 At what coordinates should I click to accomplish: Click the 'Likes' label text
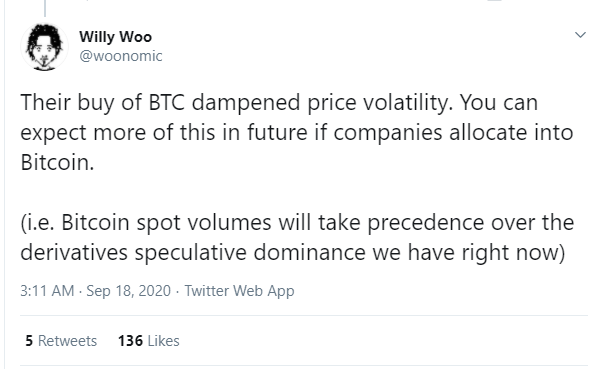pos(164,341)
